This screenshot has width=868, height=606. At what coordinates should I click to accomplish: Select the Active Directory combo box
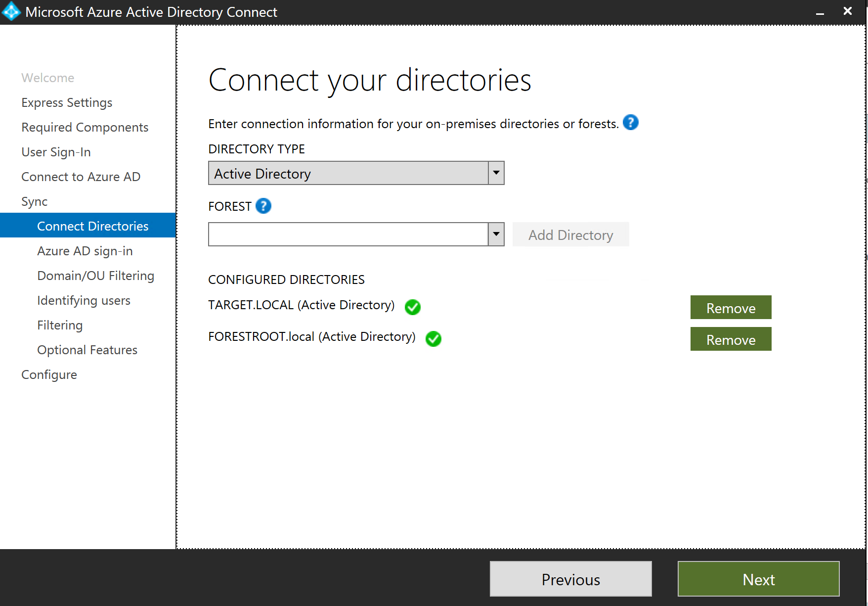(x=348, y=173)
